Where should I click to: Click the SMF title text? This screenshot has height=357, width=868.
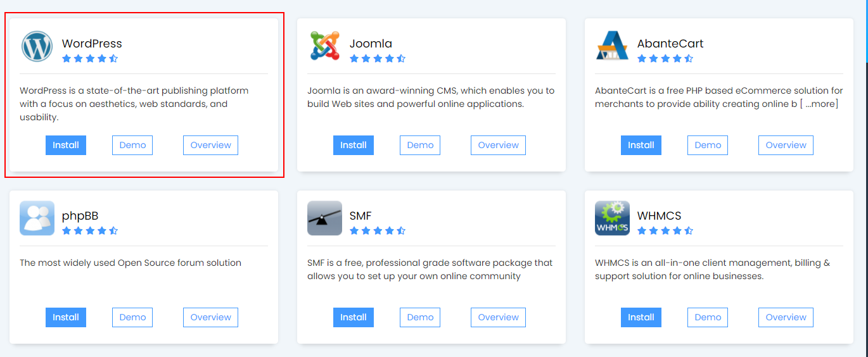coord(361,216)
